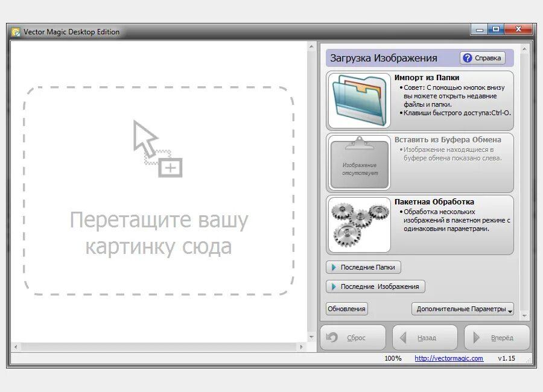Expand the Последние Папки list
The image size is (543, 392).
coord(363,267)
